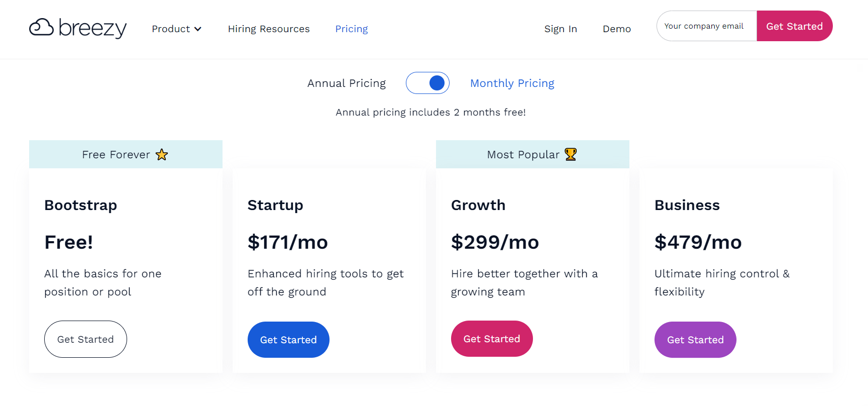Screen dimensions: 868x406
Task: Open the Demo page
Action: click(x=617, y=29)
